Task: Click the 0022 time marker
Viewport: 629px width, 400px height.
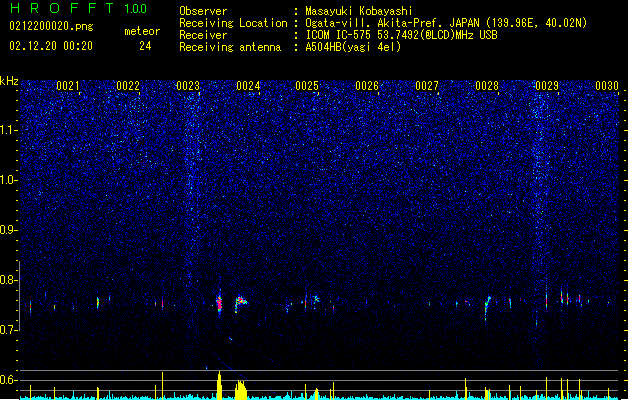Action: 128,86
